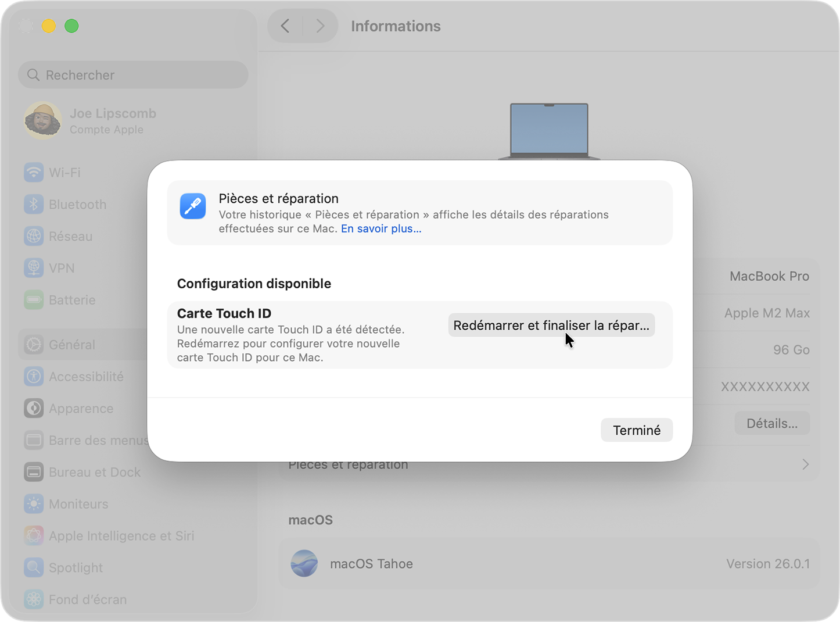Click the Accessibilité sidebar icon

pyautogui.click(x=34, y=377)
